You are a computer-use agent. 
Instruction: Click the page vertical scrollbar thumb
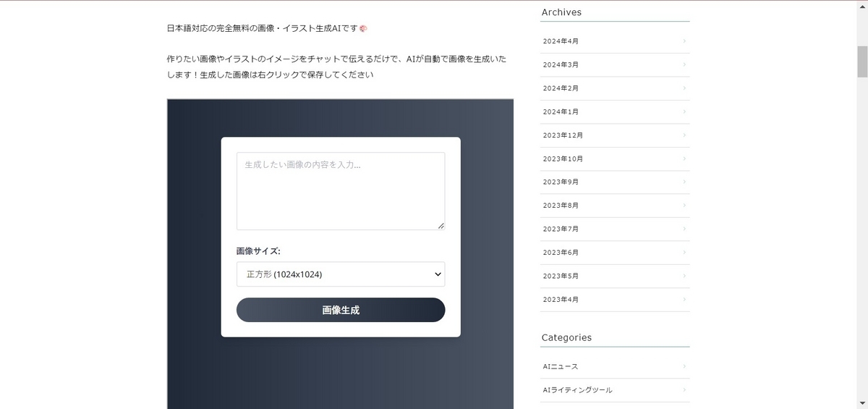pyautogui.click(x=862, y=60)
